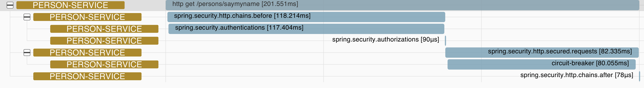Select PERSON-SERVICE label for the authentications row
The height and width of the screenshot is (88, 644).
(x=104, y=29)
